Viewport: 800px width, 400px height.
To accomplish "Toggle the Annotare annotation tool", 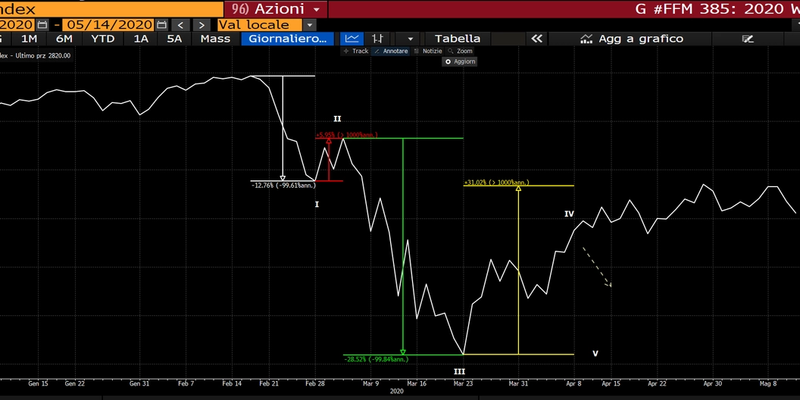I will 391,51.
